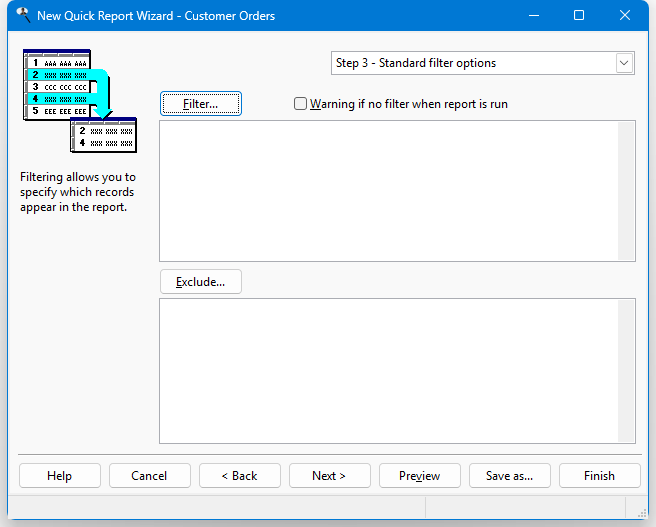The width and height of the screenshot is (656, 527).
Task: Finish the report wizard
Action: point(599,476)
